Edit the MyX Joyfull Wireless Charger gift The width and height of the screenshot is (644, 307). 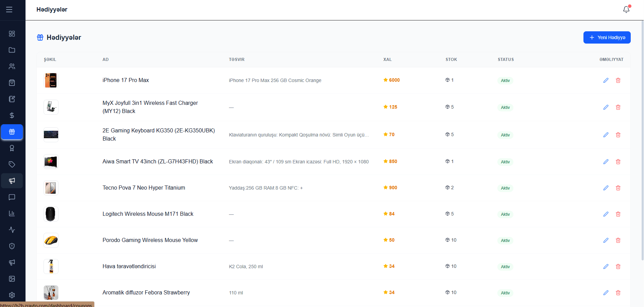pyautogui.click(x=606, y=107)
